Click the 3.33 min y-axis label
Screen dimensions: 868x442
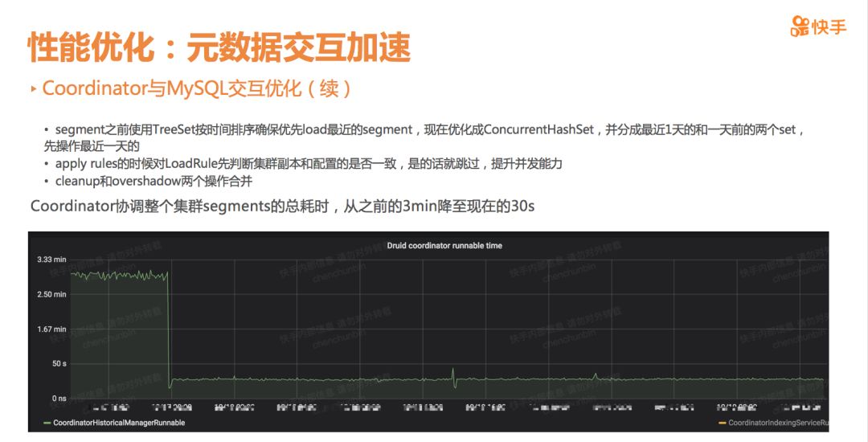click(51, 260)
